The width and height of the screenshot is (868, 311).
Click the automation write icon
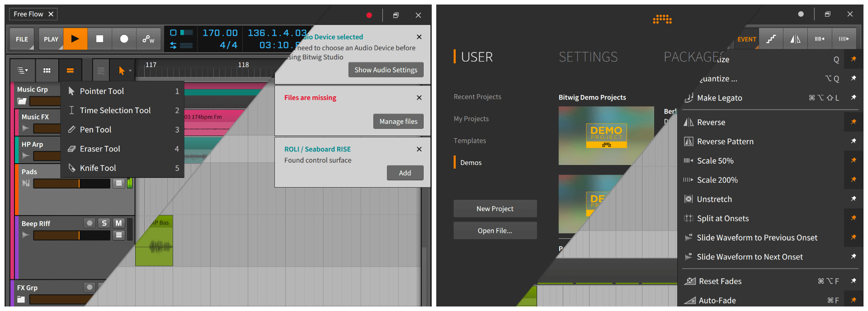pyautogui.click(x=148, y=39)
